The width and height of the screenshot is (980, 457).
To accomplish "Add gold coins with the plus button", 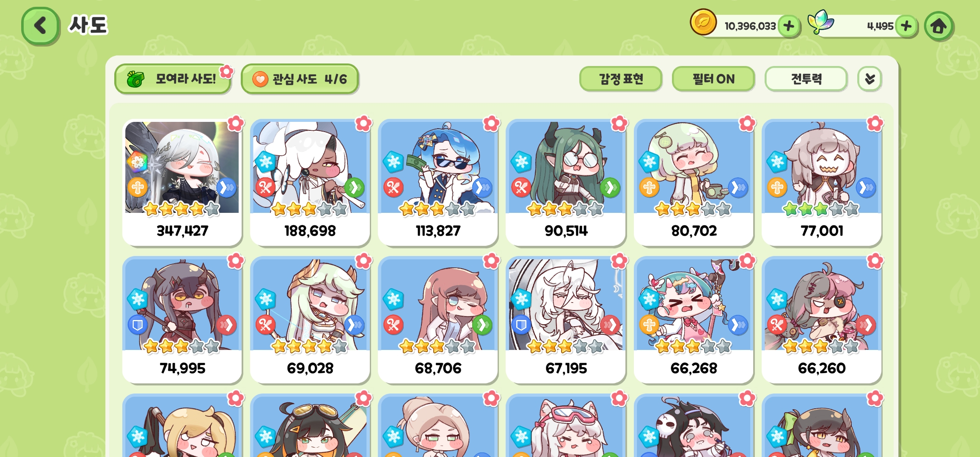I will pos(789,26).
